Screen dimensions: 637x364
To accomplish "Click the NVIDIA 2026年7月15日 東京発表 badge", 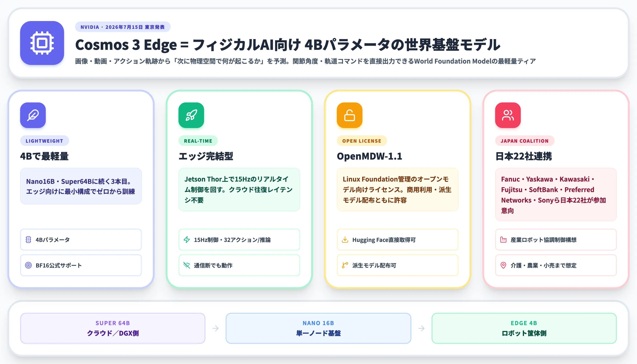I will pyautogui.click(x=123, y=27).
